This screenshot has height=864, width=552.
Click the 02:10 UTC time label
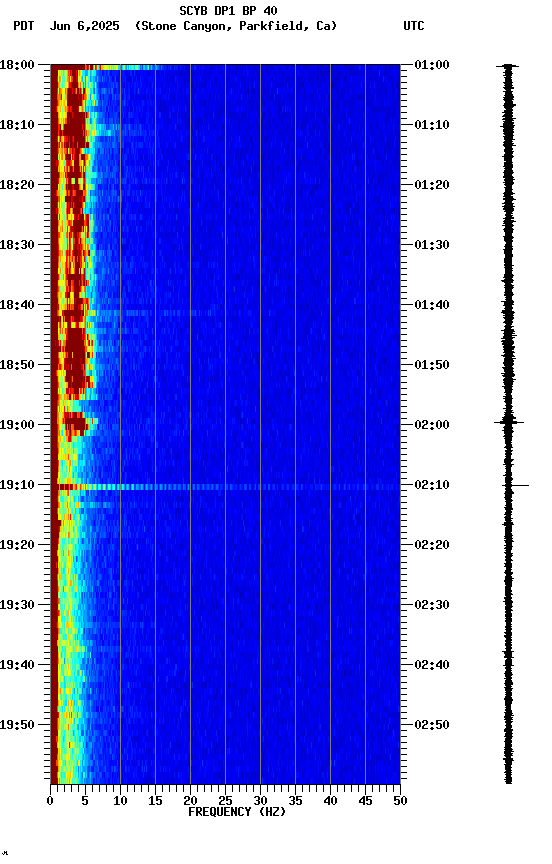pyautogui.click(x=432, y=485)
